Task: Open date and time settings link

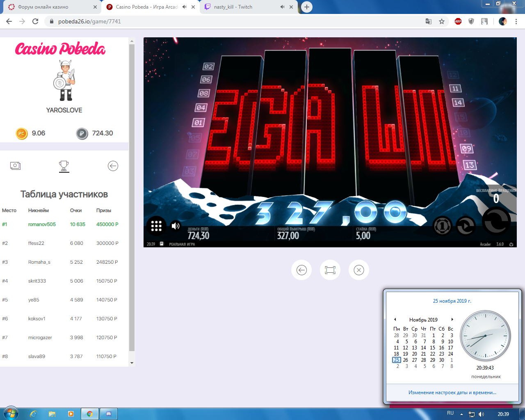Action: (x=452, y=393)
